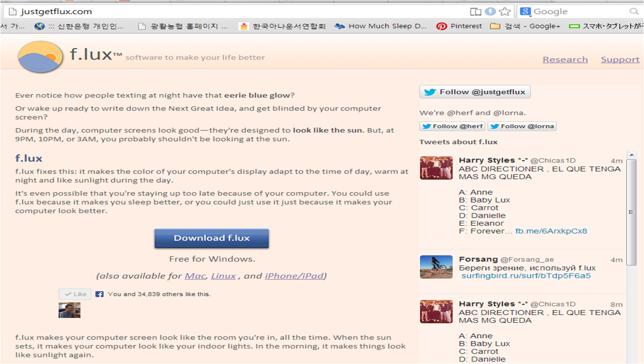The width and height of the screenshot is (644, 364).
Task: Click the 4m timestamp on Forsang tweet
Action: pos(616,260)
